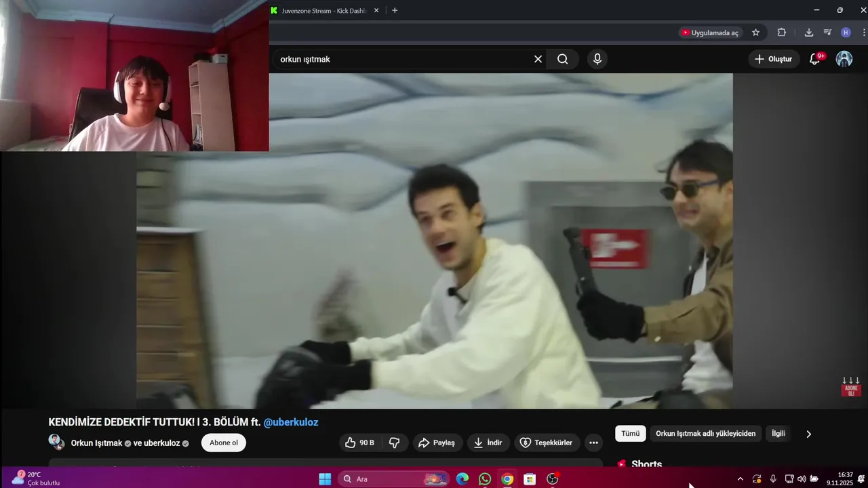Image resolution: width=868 pixels, height=488 pixels.
Task: Show hidden system tray icons
Action: (x=740, y=479)
